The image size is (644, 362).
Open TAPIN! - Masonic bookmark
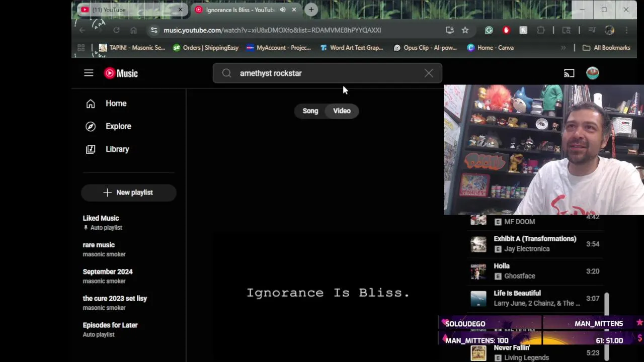pos(132,48)
